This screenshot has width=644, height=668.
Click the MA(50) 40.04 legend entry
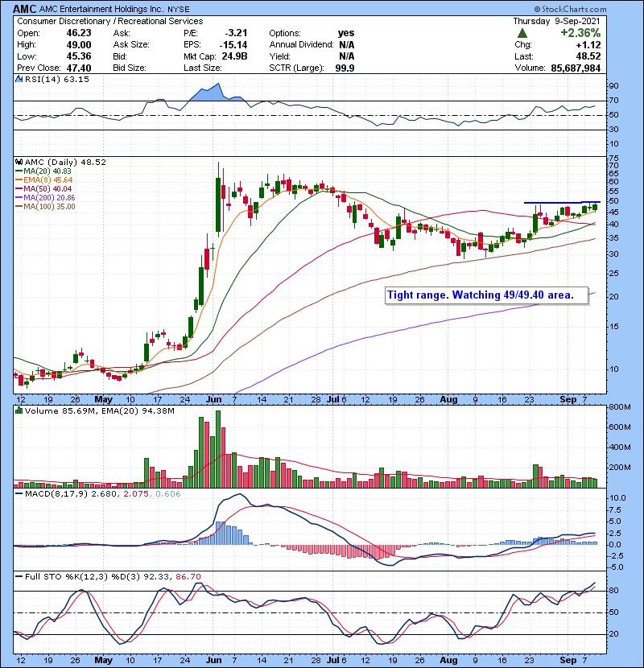point(43,188)
